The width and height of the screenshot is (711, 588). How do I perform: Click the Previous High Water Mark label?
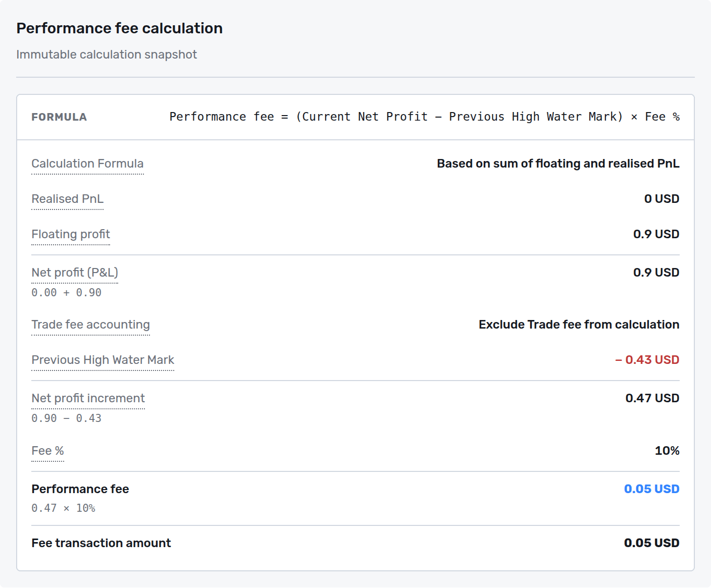point(103,360)
